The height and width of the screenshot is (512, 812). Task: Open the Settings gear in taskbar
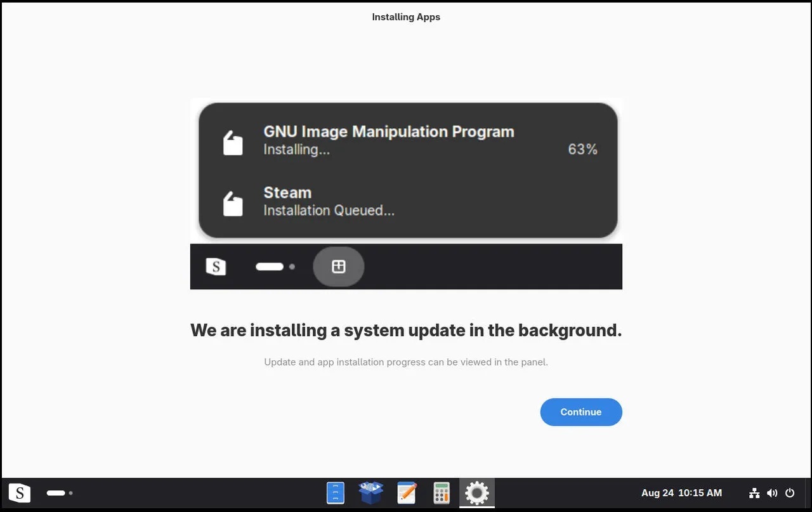(477, 493)
